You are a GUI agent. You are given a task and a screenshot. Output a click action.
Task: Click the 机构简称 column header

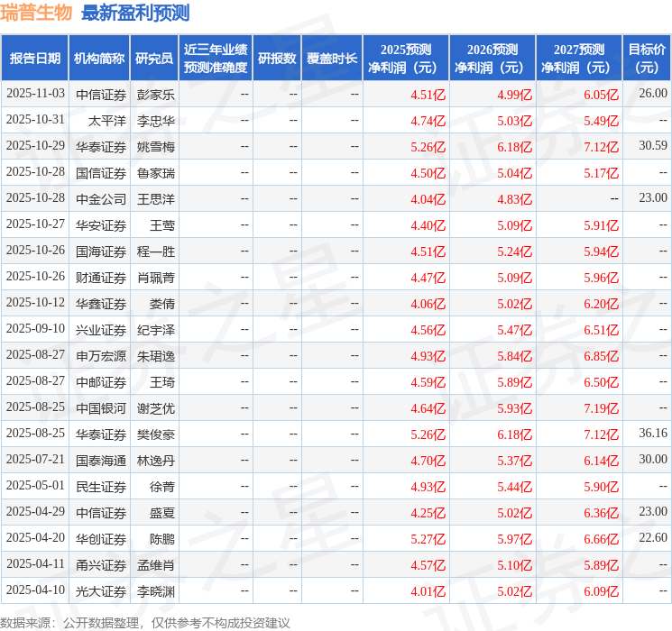pos(99,59)
